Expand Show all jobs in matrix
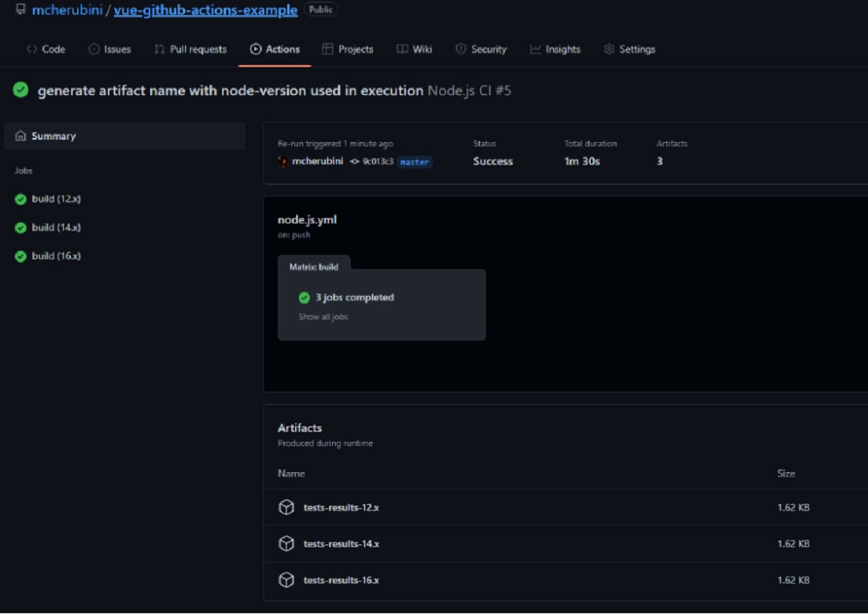The height and width of the screenshot is (614, 868). point(323,317)
